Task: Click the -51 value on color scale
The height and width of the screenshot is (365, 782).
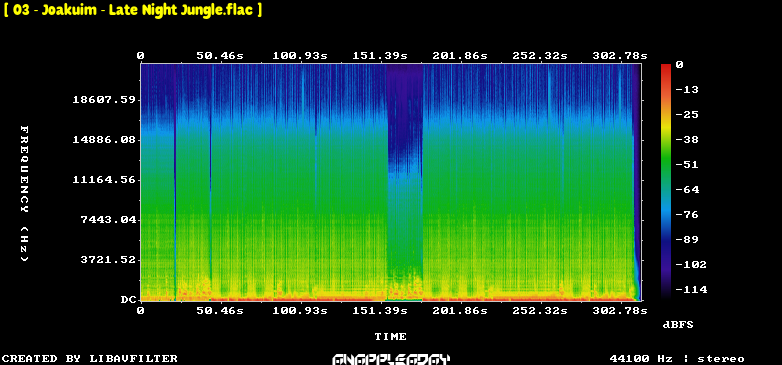Action: (x=687, y=165)
